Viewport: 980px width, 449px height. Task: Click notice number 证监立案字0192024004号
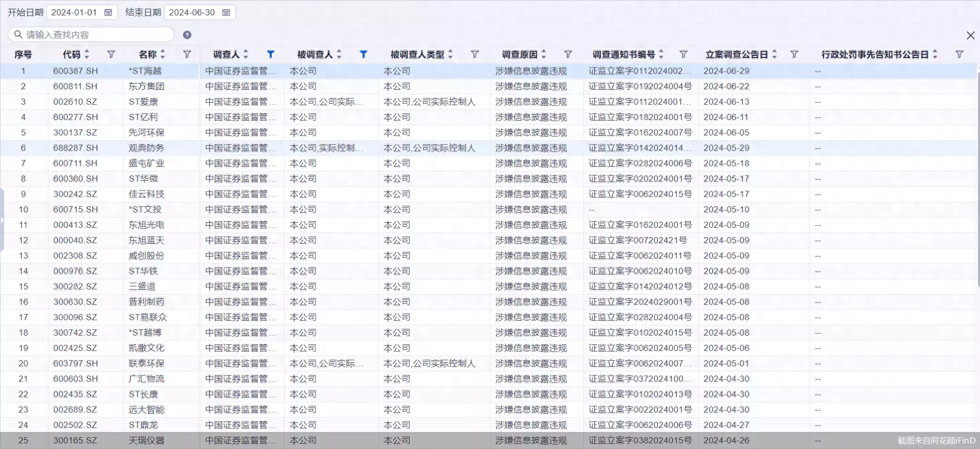[640, 86]
